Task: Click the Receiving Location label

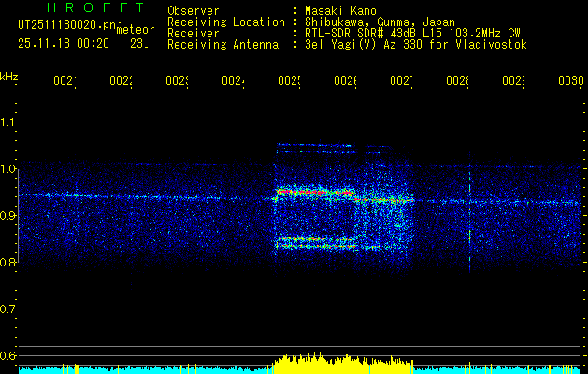Action: (x=226, y=22)
